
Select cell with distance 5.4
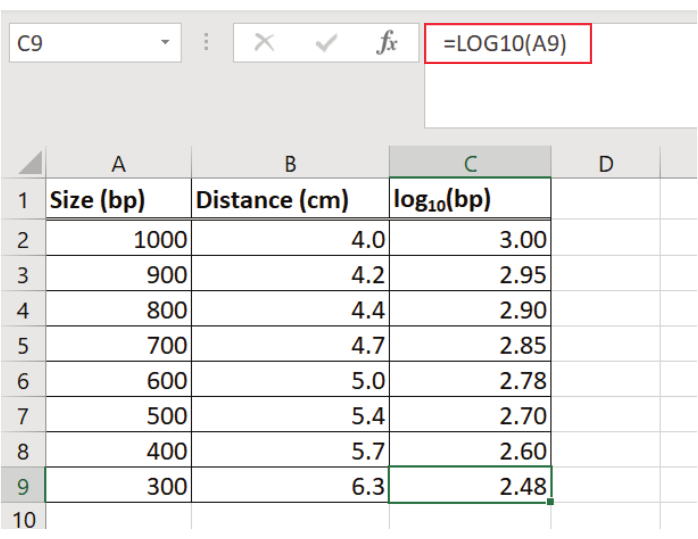tap(290, 414)
